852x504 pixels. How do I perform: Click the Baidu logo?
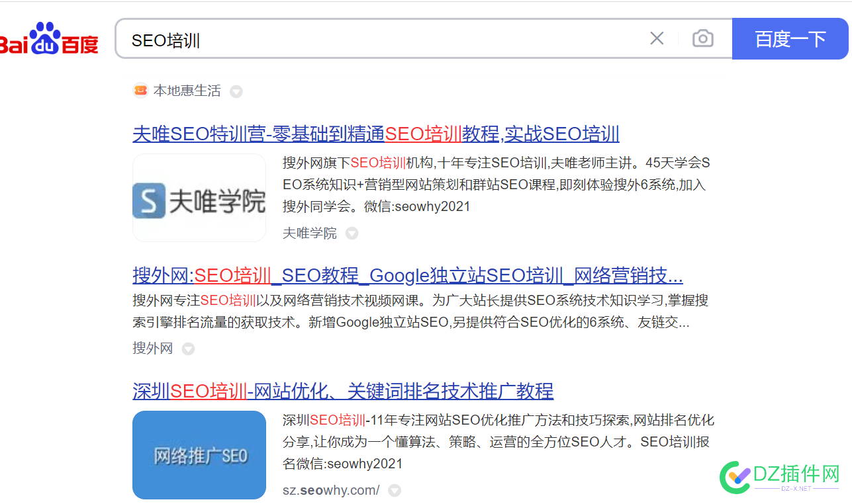click(x=49, y=38)
